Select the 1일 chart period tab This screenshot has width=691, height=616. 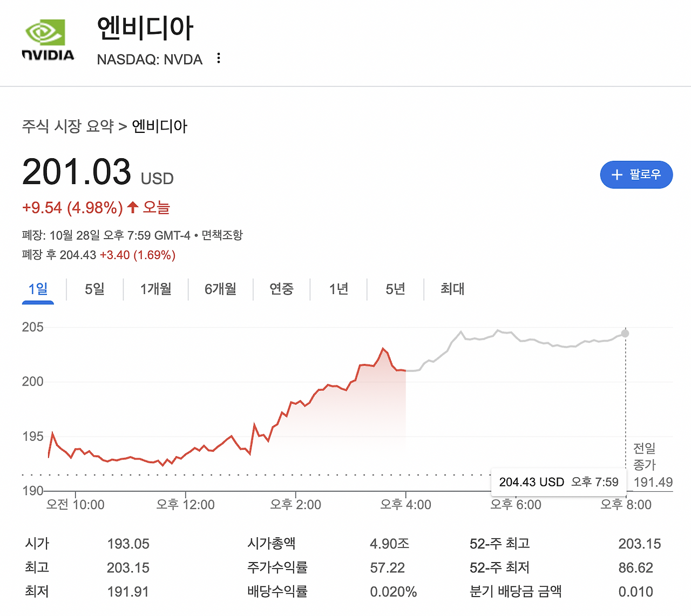pyautogui.click(x=37, y=289)
